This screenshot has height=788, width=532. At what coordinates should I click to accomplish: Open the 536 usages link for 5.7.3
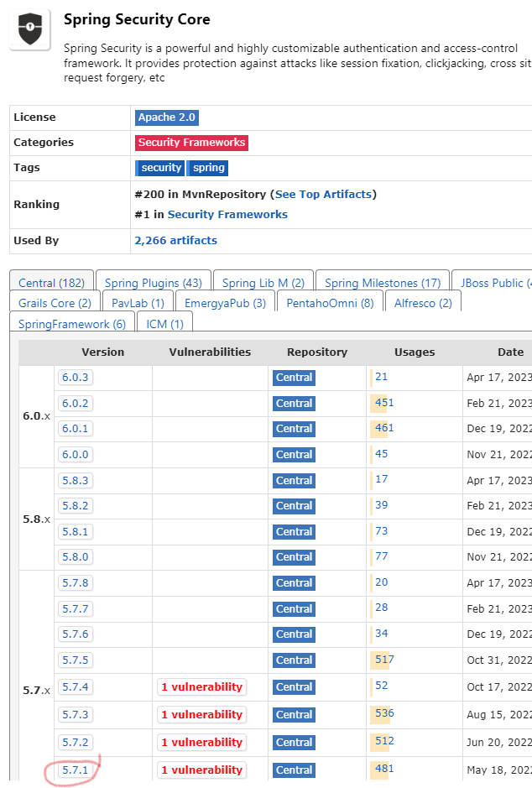[x=384, y=713]
